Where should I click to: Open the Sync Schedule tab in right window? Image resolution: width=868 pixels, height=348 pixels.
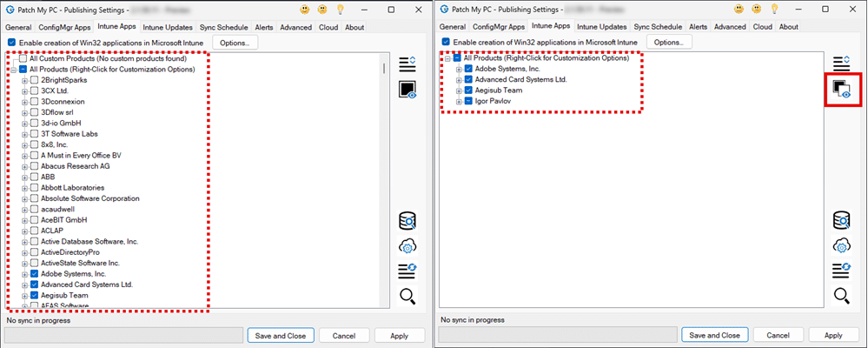click(659, 27)
